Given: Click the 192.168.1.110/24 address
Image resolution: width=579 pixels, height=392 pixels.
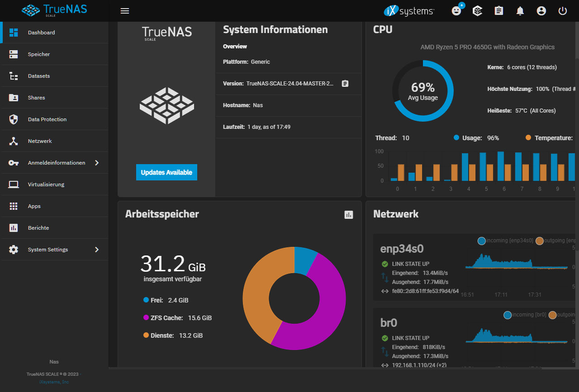Looking at the screenshot, I should (419, 365).
